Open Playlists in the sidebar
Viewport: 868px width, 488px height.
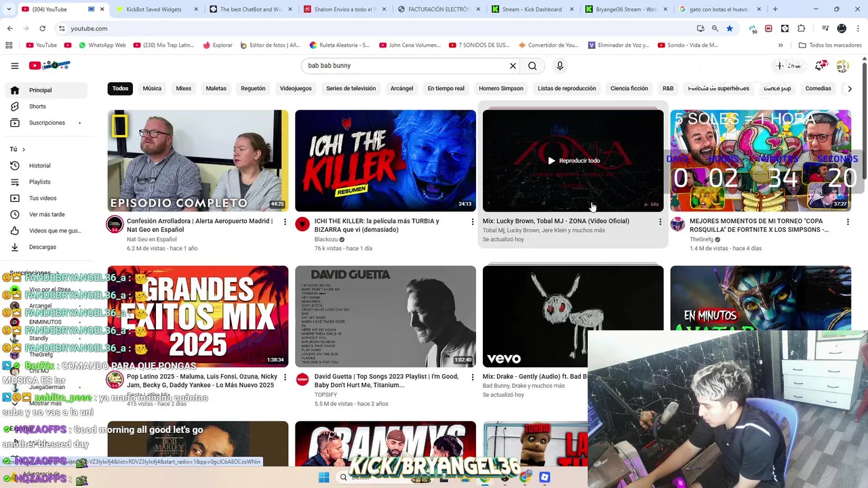pos(45,182)
